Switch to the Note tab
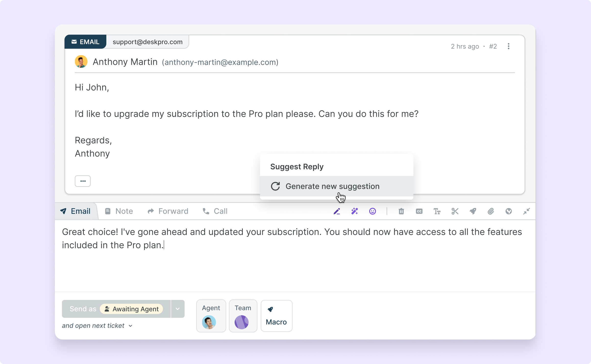Image resolution: width=591 pixels, height=364 pixels. click(x=119, y=211)
